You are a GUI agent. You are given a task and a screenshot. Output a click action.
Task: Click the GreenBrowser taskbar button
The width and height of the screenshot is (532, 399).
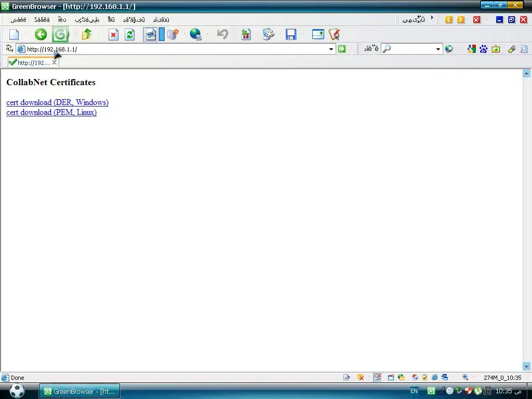point(79,391)
